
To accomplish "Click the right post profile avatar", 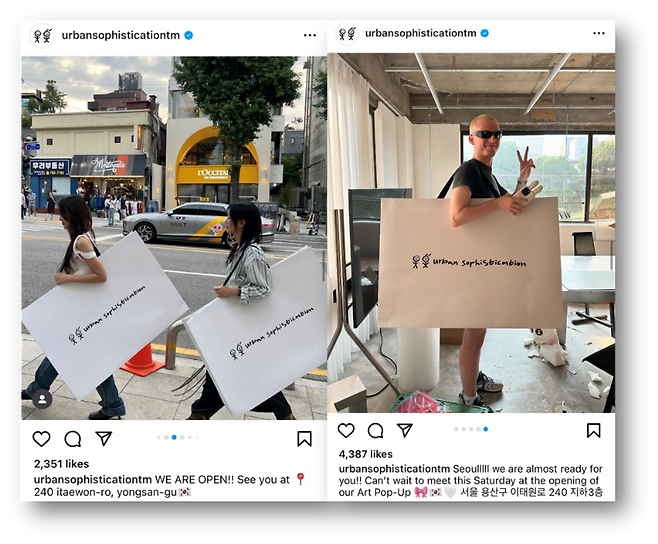I will [x=347, y=34].
